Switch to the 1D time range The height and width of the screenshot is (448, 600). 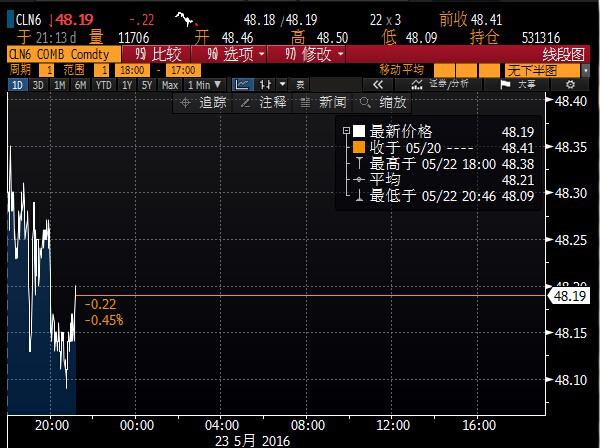point(17,86)
